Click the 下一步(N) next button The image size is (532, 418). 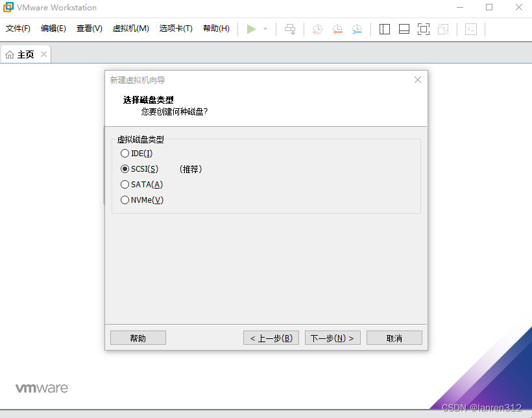(x=332, y=338)
